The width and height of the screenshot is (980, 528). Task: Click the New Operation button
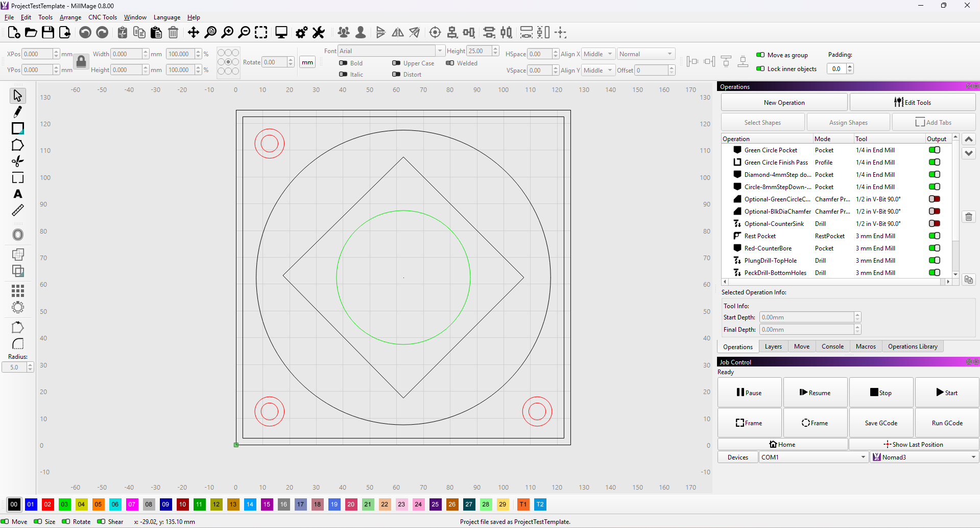click(x=784, y=103)
